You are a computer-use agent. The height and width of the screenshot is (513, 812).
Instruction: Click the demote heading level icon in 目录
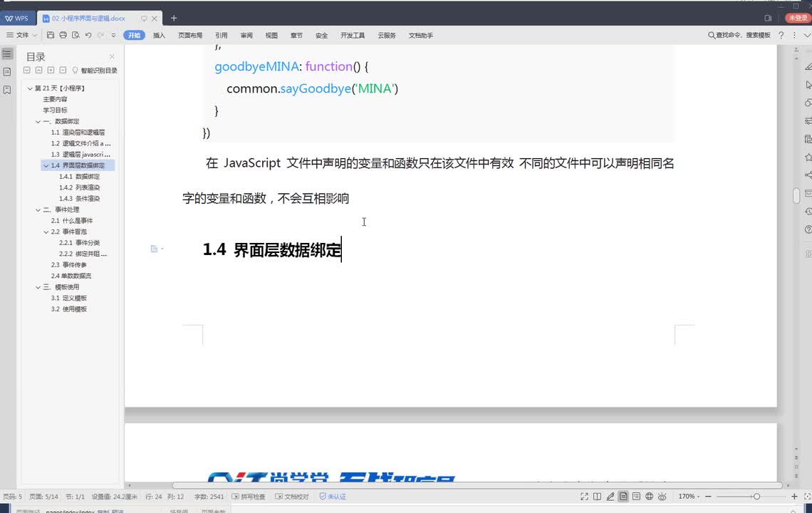tap(27, 70)
